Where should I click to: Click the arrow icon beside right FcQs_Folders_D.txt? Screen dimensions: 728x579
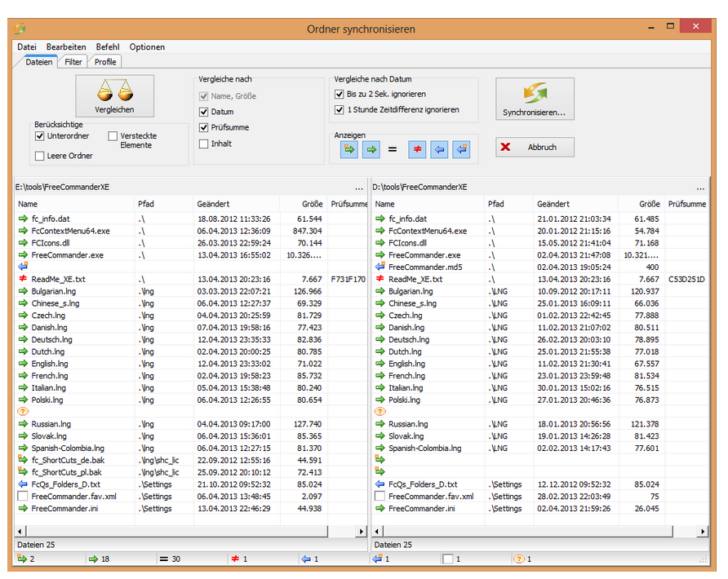(380, 484)
